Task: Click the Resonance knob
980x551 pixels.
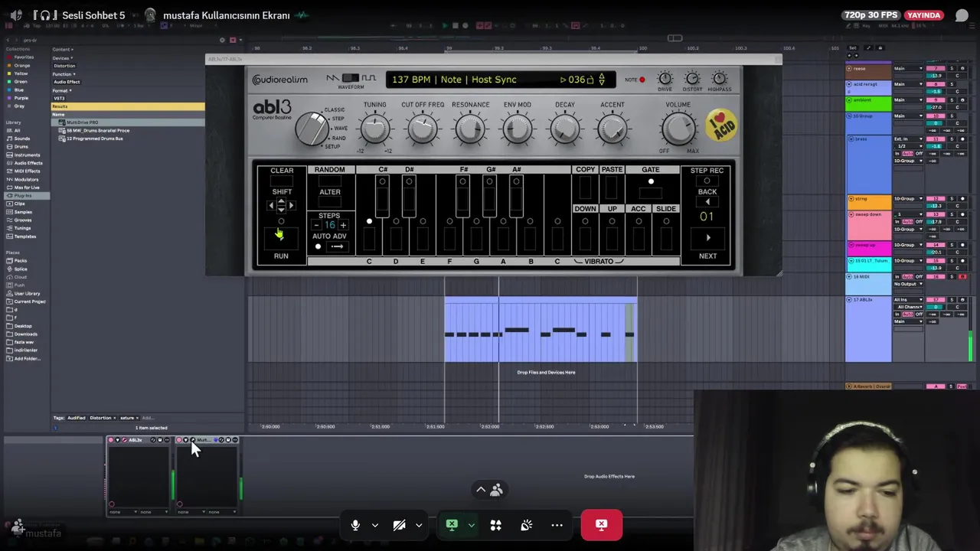Action: tap(470, 129)
